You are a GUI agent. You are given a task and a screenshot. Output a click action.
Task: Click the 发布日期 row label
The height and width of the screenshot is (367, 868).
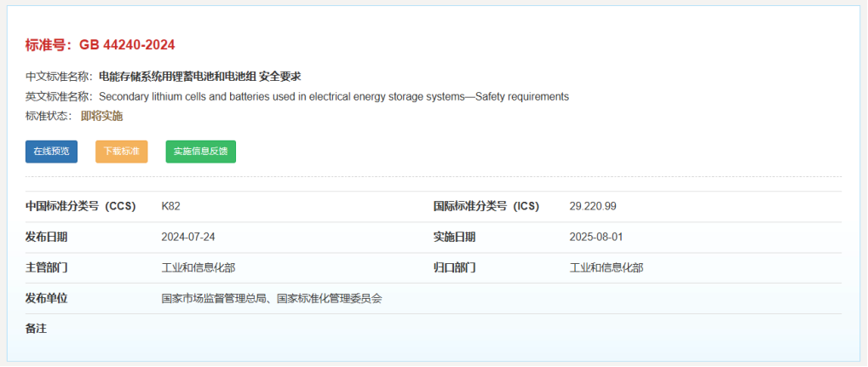(47, 237)
